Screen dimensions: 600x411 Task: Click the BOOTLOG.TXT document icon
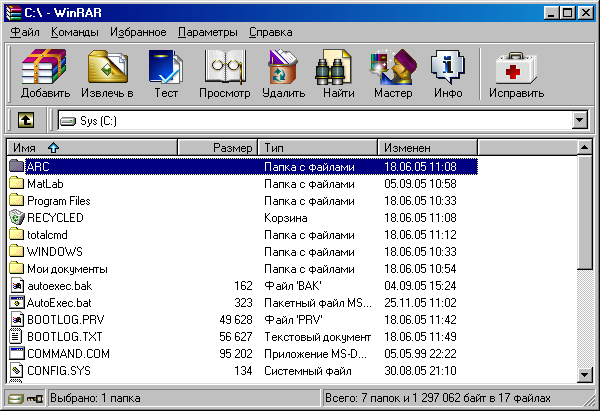pos(16,336)
